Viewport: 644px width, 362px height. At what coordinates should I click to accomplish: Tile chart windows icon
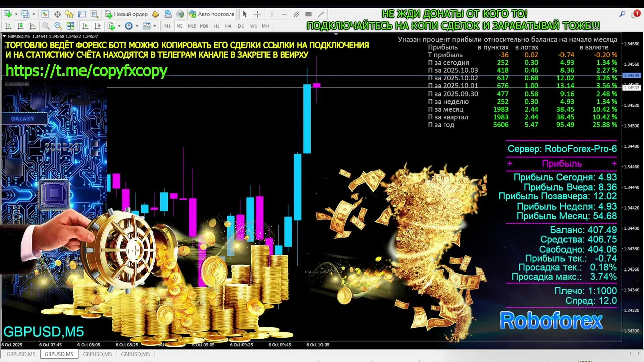(70, 26)
